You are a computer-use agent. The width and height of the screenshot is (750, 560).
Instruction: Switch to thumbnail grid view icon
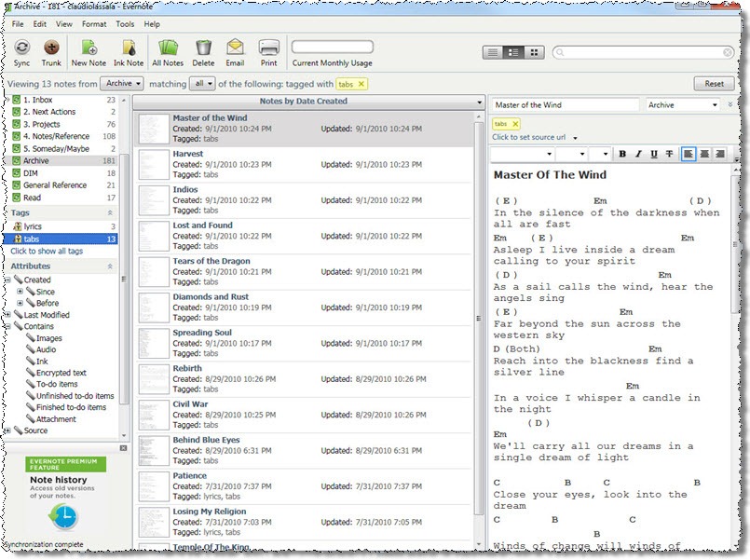pos(534,52)
